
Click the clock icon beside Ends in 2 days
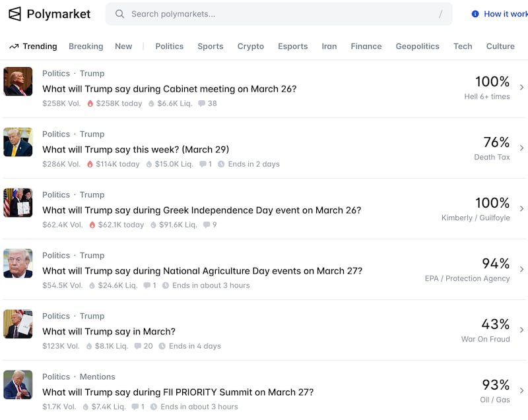(221, 164)
